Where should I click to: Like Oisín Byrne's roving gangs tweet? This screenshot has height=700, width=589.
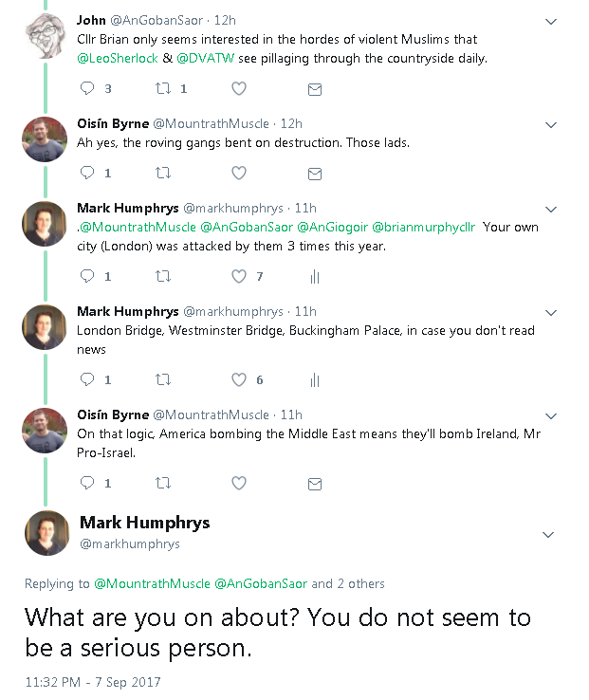pos(239,174)
